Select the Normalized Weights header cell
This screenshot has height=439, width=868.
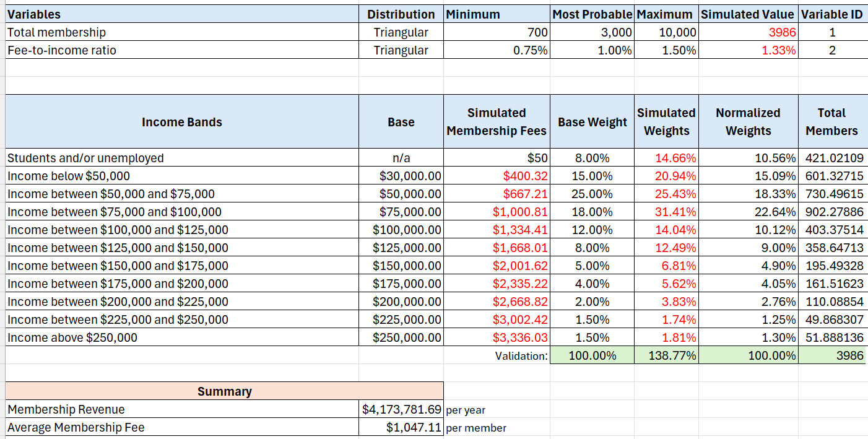748,122
